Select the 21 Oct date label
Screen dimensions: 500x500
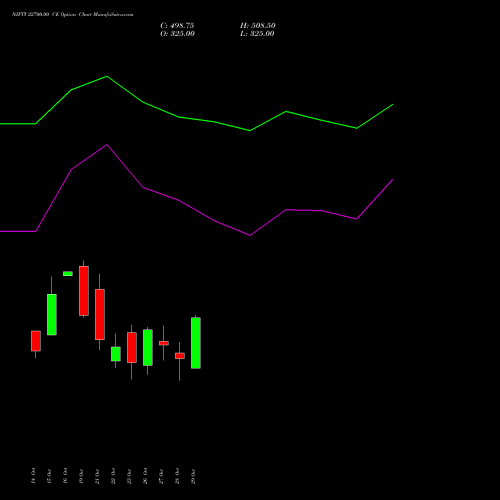tap(97, 476)
